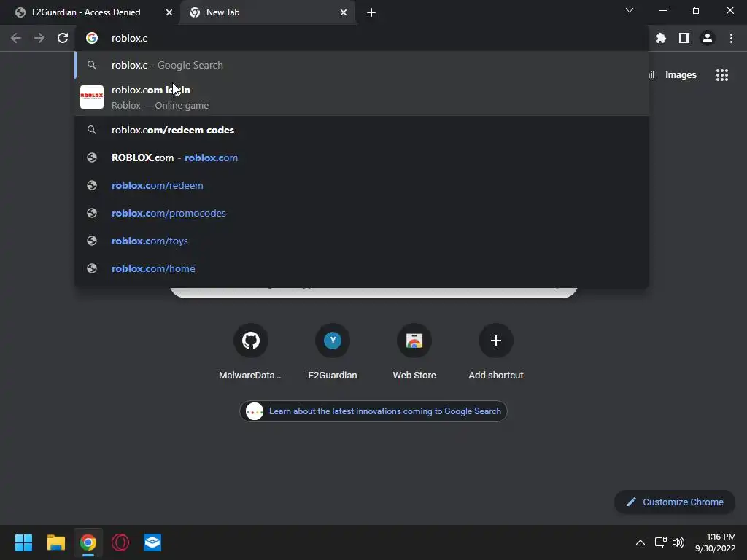Open the Windows Start menu
747x560 pixels.
point(23,542)
